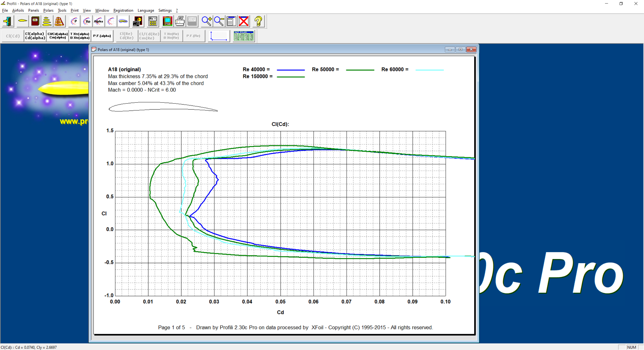The width and height of the screenshot is (644, 350).
Task: Click the polar 'Re' curve icon
Action: [87, 21]
